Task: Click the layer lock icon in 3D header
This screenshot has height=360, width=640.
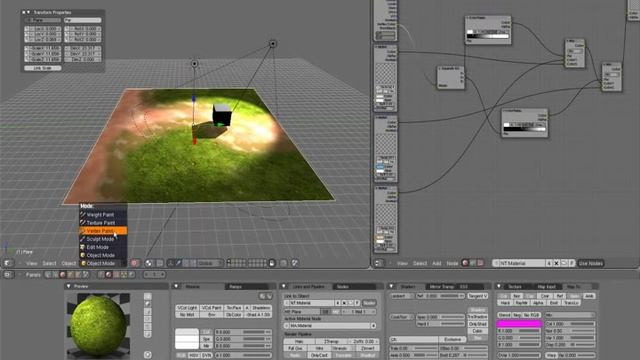Action: [x=272, y=263]
